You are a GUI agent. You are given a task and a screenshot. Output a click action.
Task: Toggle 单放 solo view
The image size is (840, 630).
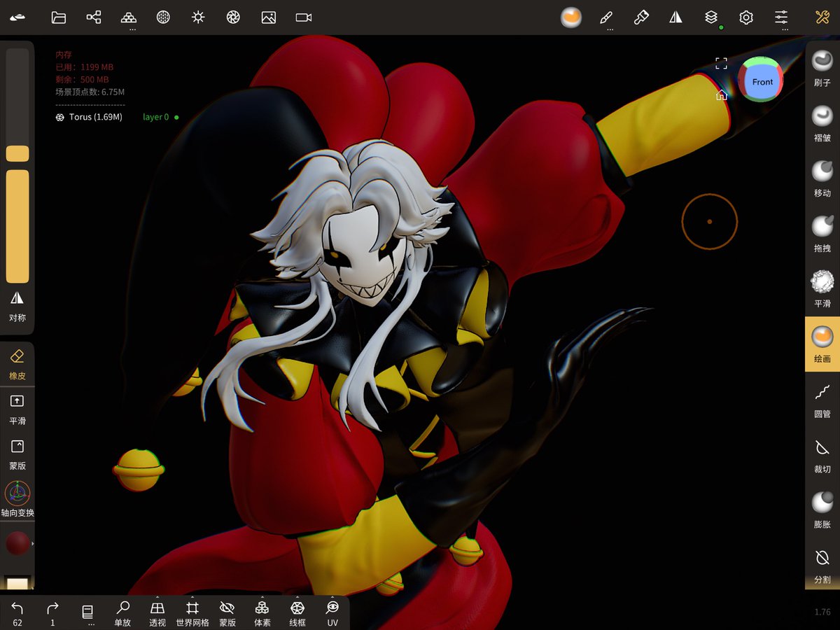pyautogui.click(x=122, y=613)
